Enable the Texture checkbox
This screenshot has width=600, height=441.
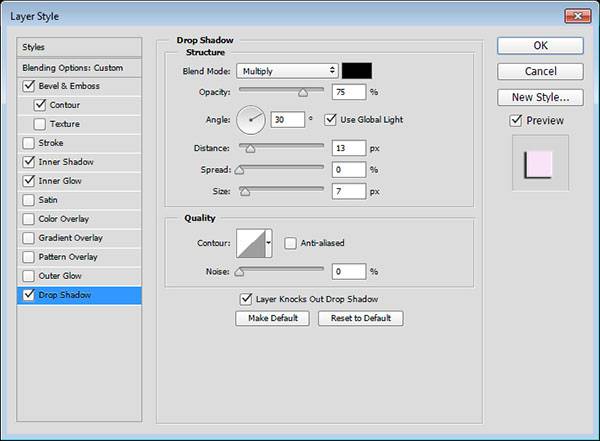[x=40, y=124]
